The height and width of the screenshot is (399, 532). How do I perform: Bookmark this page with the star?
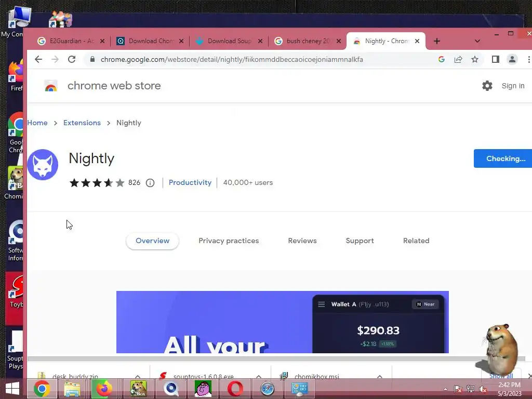click(x=475, y=59)
